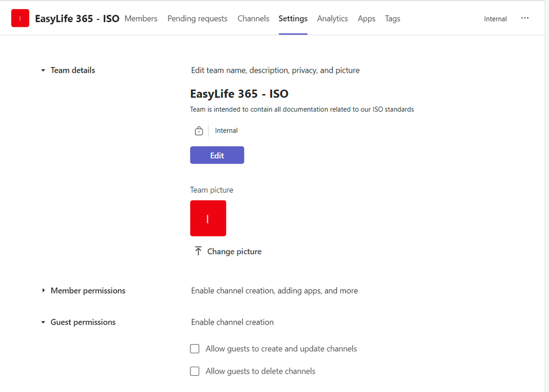This screenshot has height=392, width=549.
Task: Click the red team avatar icon in header
Action: [x=20, y=18]
